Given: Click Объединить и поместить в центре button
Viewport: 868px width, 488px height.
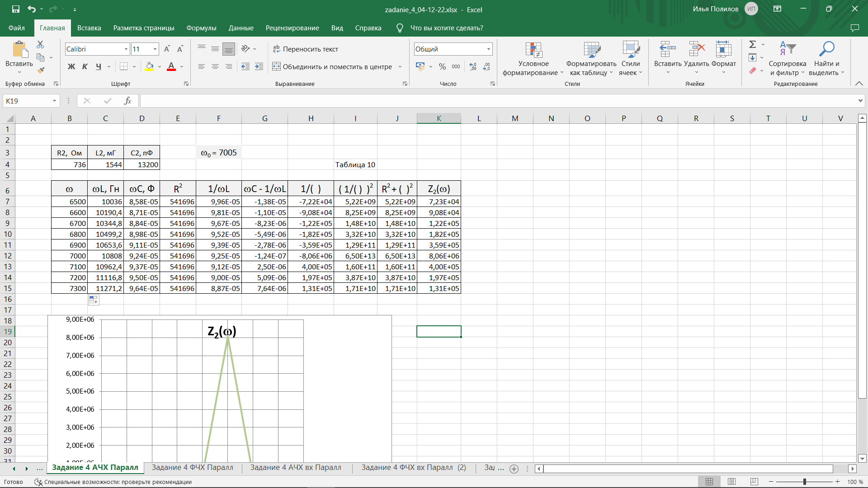Looking at the screenshot, I should [332, 66].
